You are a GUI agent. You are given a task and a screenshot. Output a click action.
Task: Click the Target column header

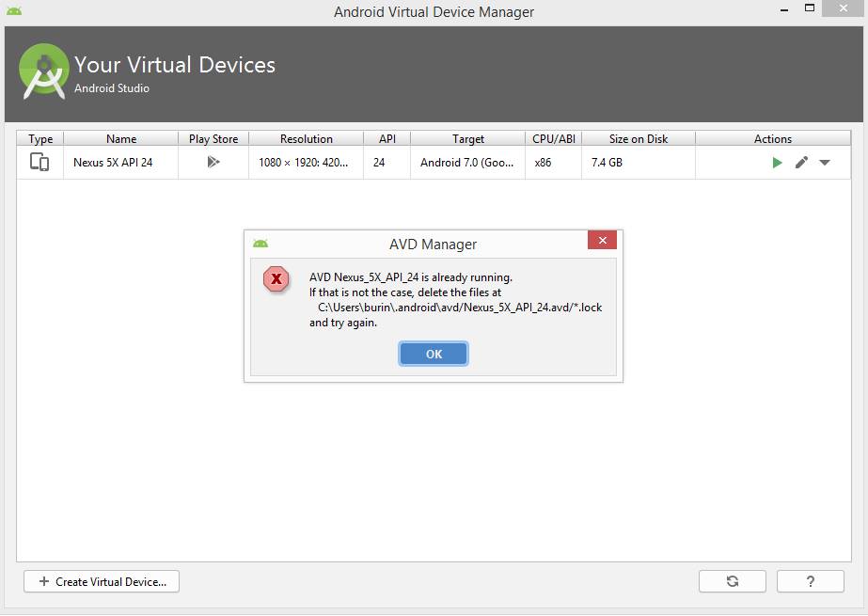pyautogui.click(x=468, y=138)
